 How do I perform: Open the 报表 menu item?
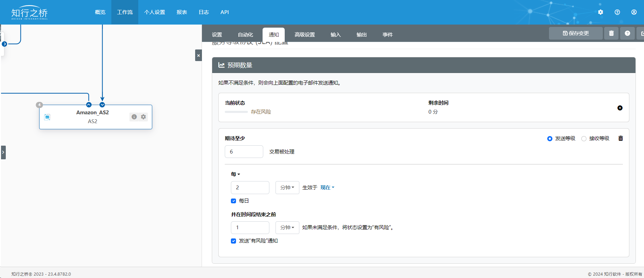[x=182, y=12]
